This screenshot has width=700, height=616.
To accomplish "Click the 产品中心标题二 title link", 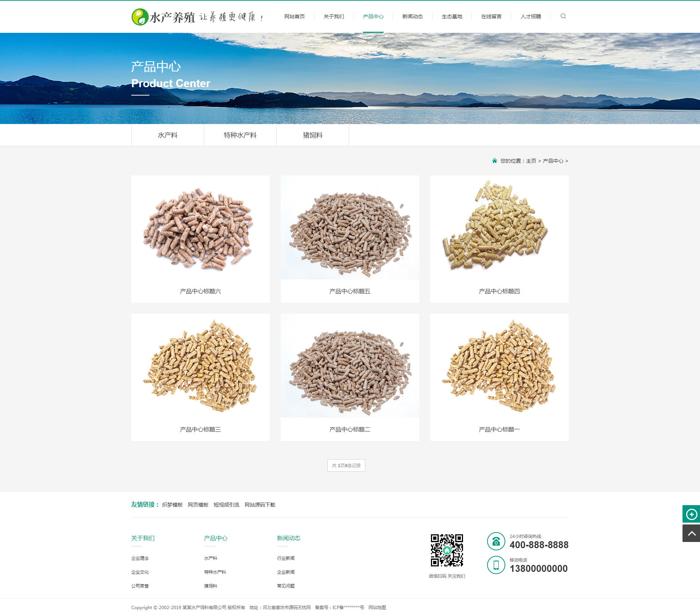I will (x=350, y=430).
